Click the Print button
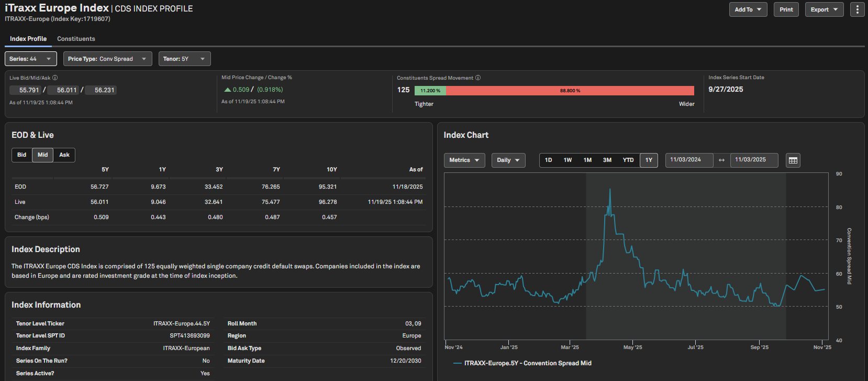 (786, 9)
